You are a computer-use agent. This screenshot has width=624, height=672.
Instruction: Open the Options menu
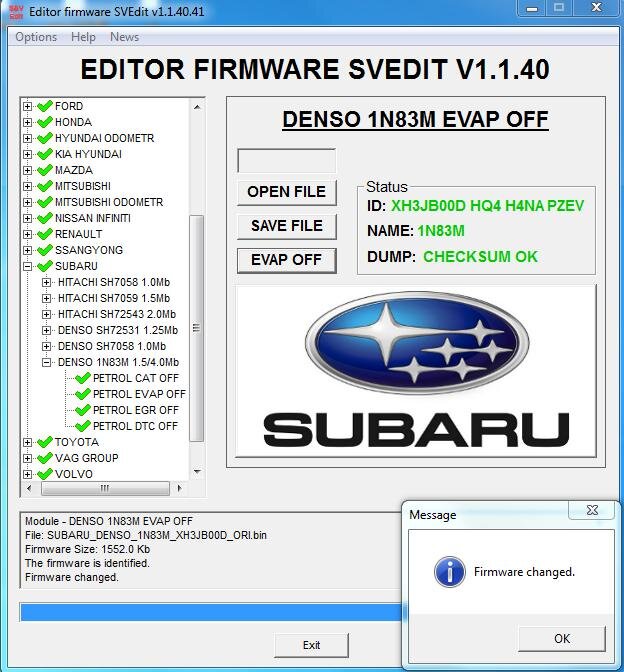[x=36, y=37]
